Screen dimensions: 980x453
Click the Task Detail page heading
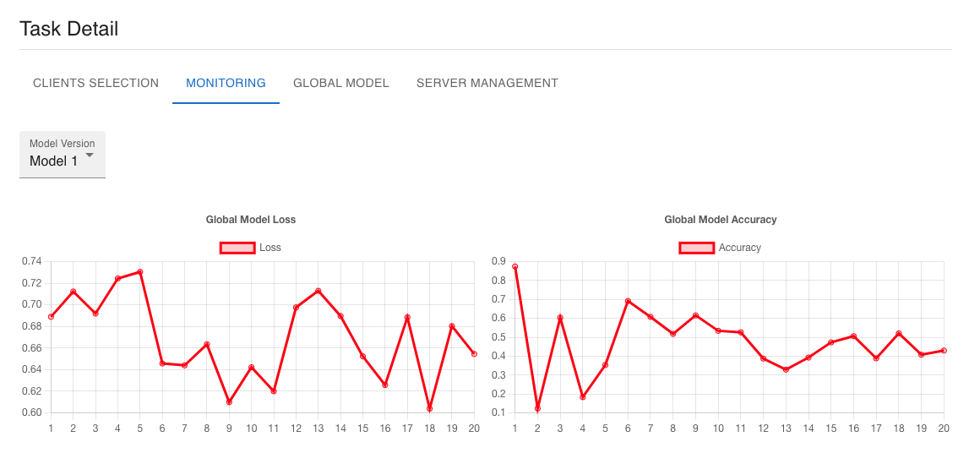(x=68, y=29)
